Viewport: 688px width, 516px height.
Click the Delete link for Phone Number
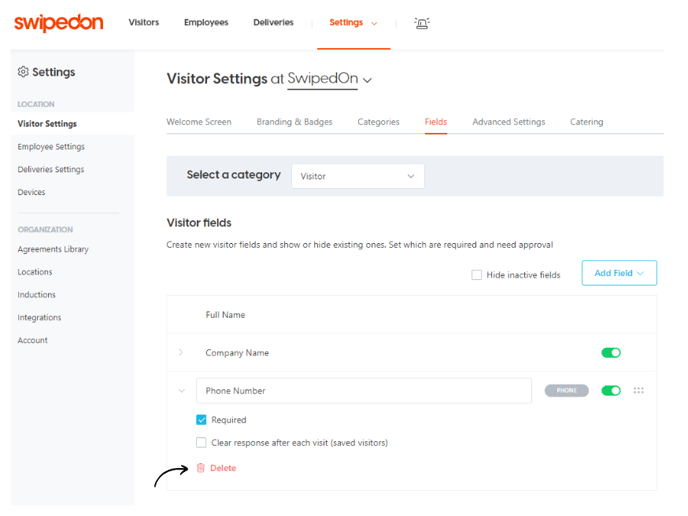[223, 468]
